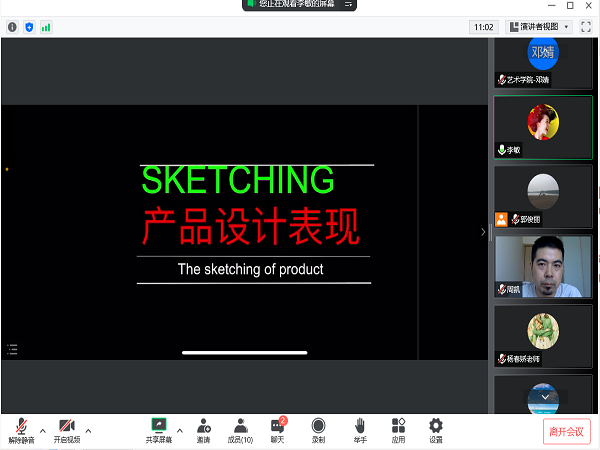Image resolution: width=600 pixels, height=450 pixels.
Task: Expand audio options arrow next to mute
Action: click(43, 431)
